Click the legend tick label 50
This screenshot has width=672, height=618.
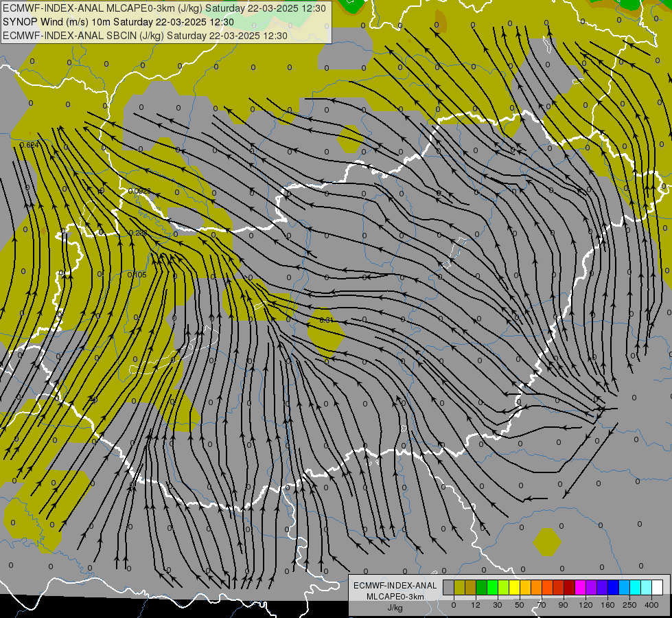(520, 605)
